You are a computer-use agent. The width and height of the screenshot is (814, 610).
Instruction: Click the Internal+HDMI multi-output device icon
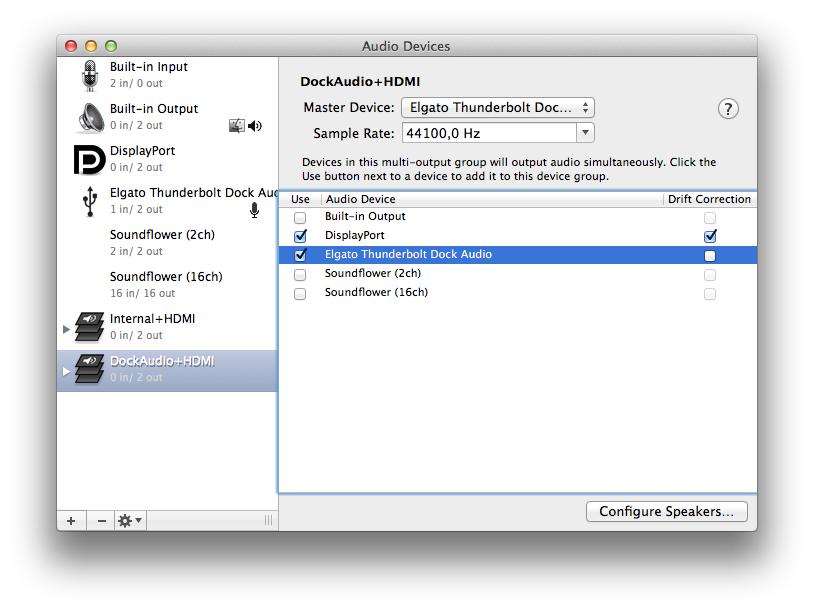pyautogui.click(x=89, y=328)
